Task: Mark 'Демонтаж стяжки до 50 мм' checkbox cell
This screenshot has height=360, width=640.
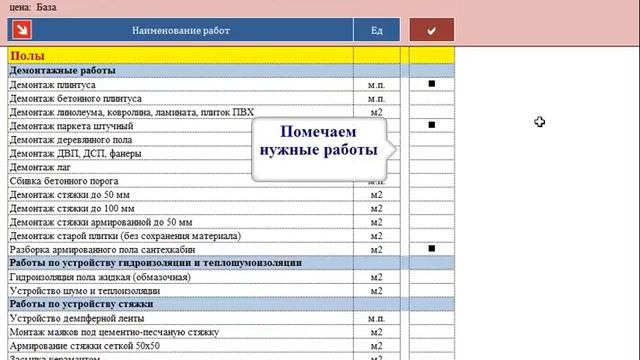Action: [431, 194]
